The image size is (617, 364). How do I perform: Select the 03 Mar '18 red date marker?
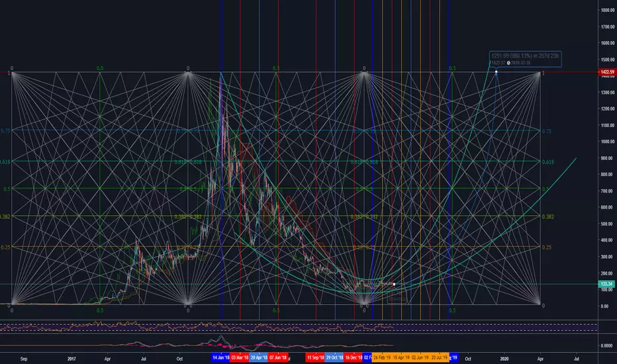pos(239,357)
